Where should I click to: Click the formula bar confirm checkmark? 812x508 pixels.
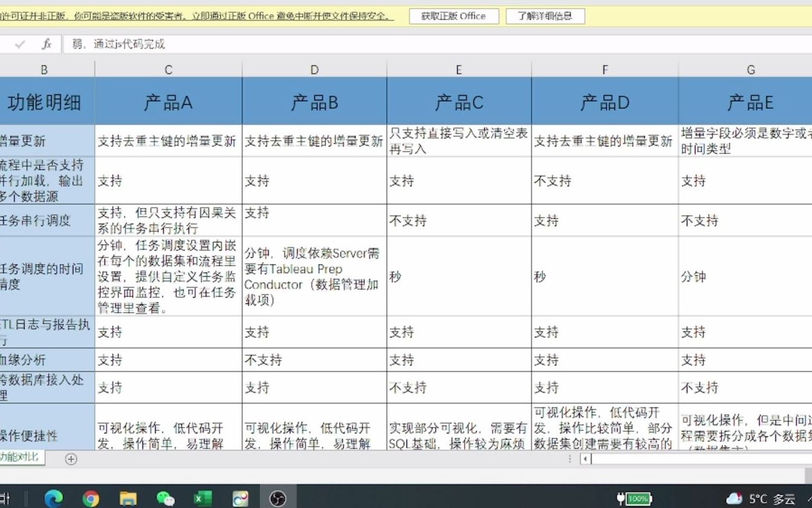20,44
